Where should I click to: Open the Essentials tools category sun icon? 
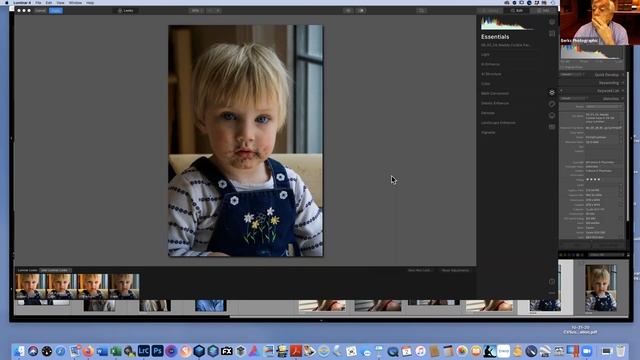point(552,93)
